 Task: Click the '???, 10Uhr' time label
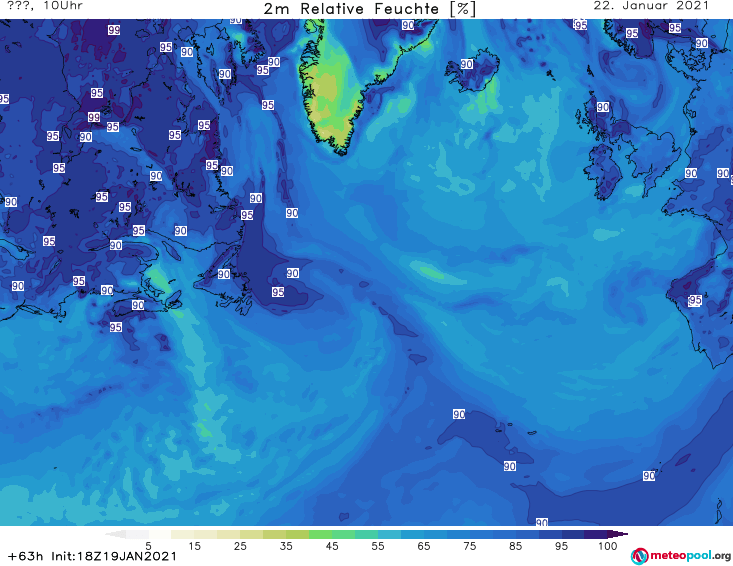[x=45, y=6]
